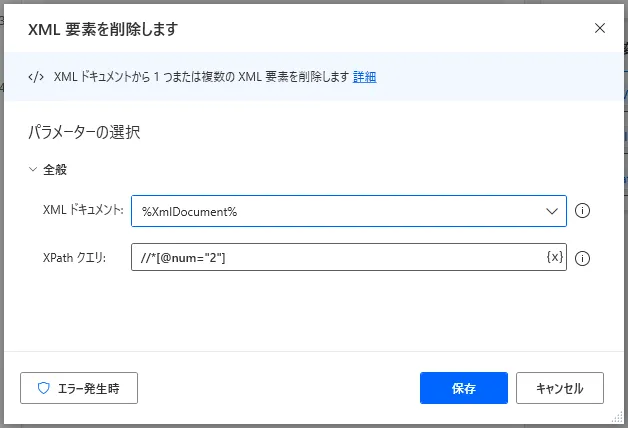Open エラー発生時 settings
Screen dimensions: 628x428
click(x=79, y=388)
